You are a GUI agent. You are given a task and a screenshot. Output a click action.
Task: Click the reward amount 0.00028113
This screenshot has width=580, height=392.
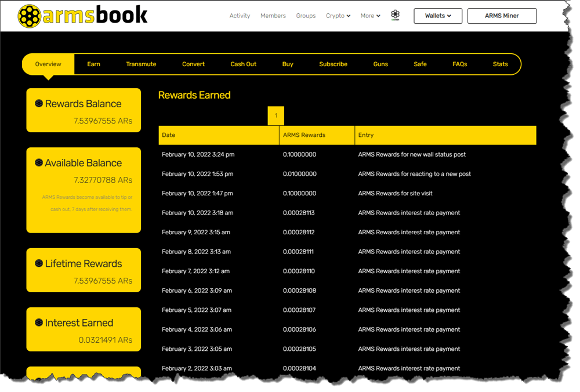click(x=299, y=213)
